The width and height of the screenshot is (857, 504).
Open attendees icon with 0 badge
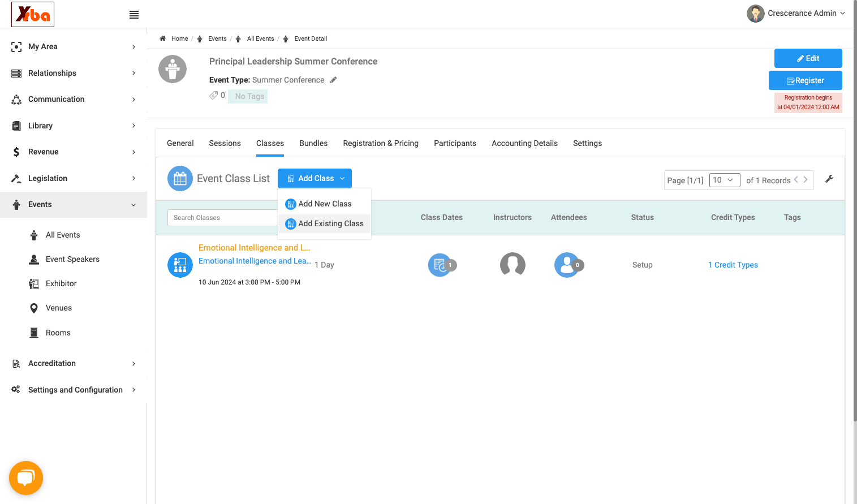(x=567, y=265)
